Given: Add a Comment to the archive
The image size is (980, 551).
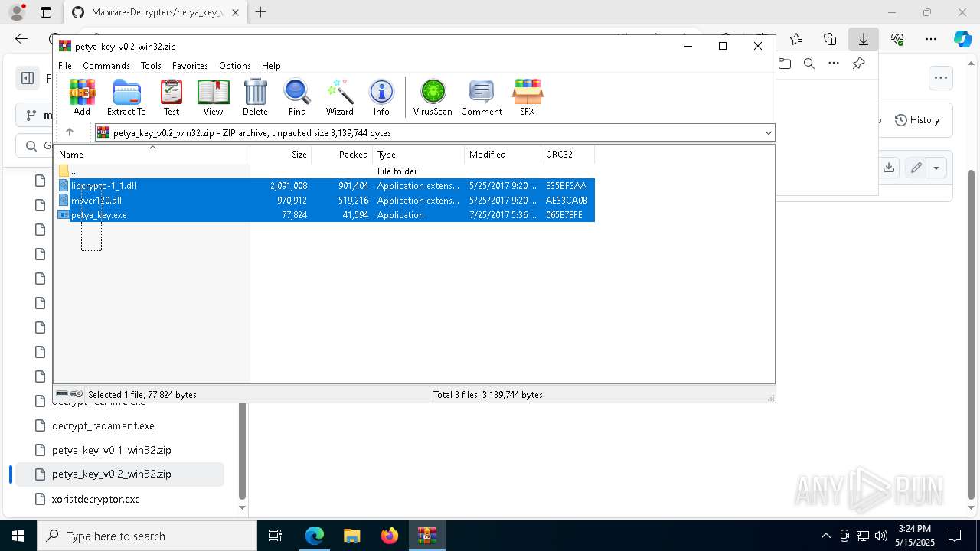Looking at the screenshot, I should point(482,97).
